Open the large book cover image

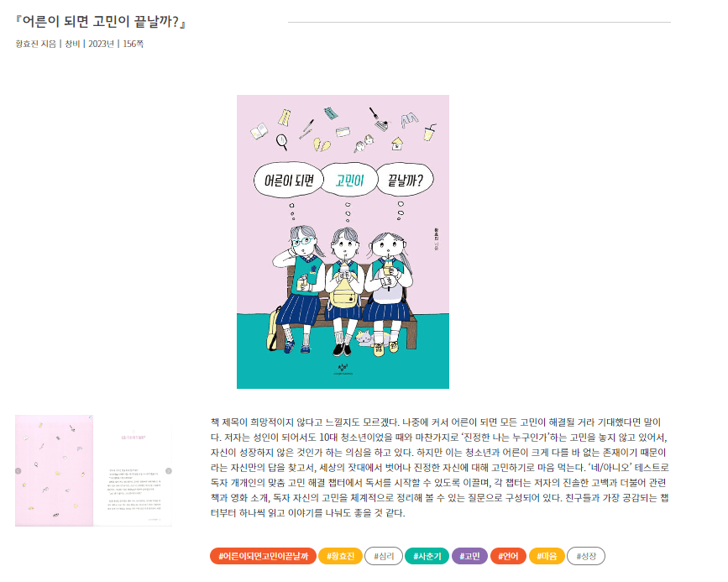click(x=343, y=242)
